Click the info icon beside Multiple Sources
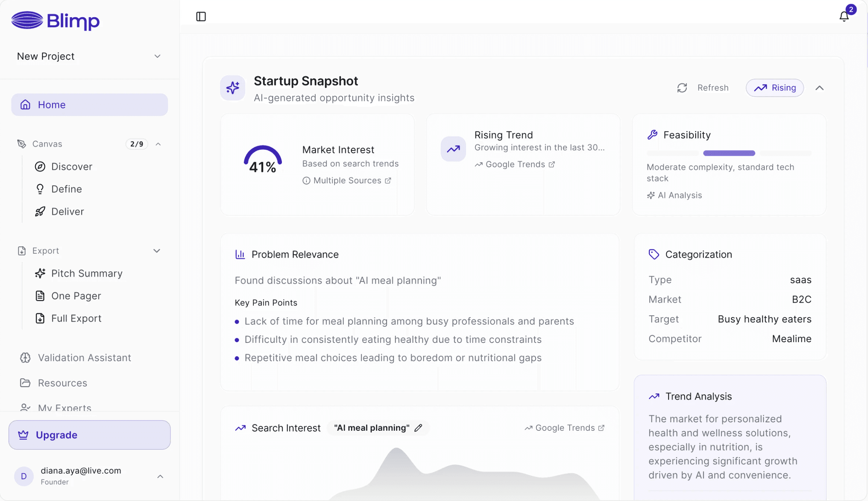 point(306,180)
